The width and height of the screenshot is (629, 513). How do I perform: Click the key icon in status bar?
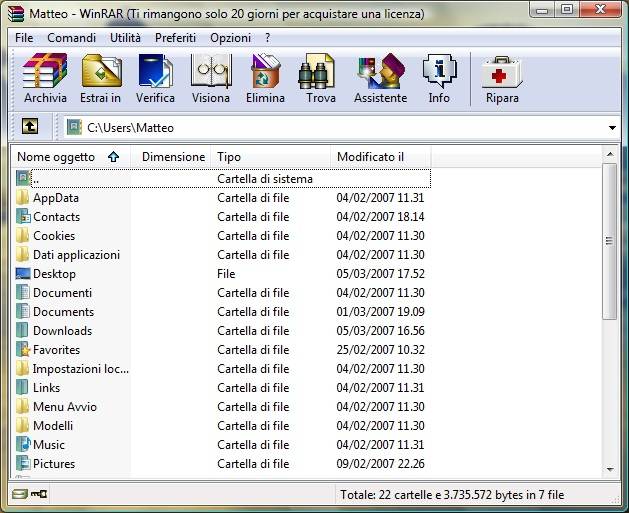(39, 494)
